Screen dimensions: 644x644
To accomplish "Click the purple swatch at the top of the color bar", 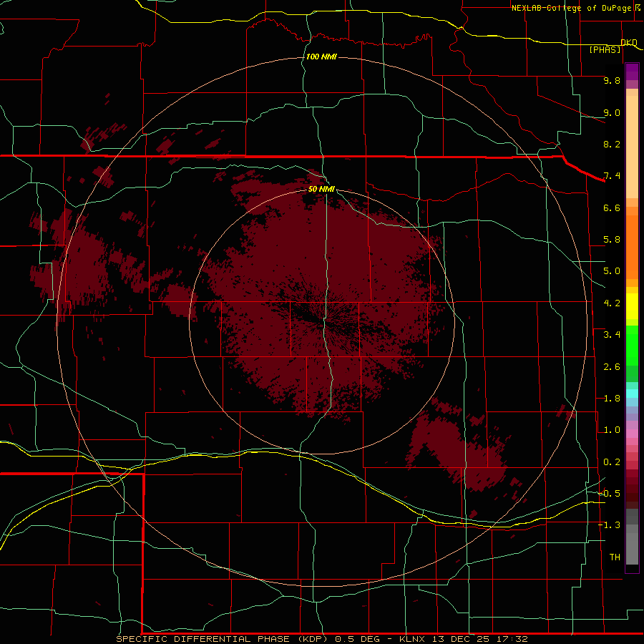I will 632,72.
